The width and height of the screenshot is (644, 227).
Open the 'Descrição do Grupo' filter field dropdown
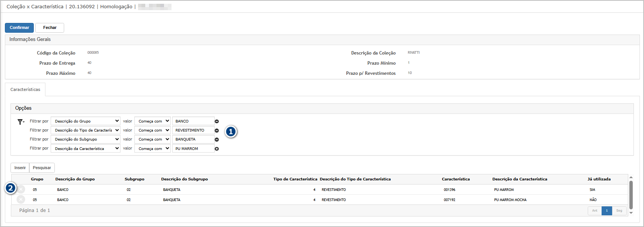85,121
